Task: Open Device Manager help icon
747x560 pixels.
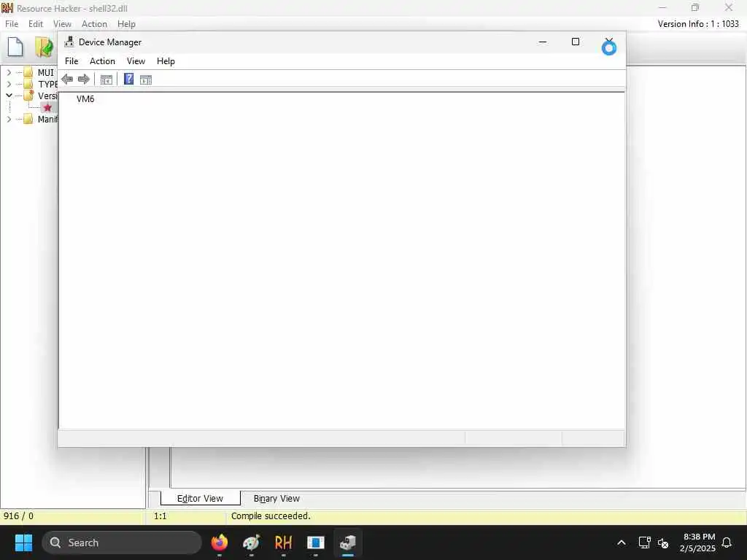Action: coord(128,79)
